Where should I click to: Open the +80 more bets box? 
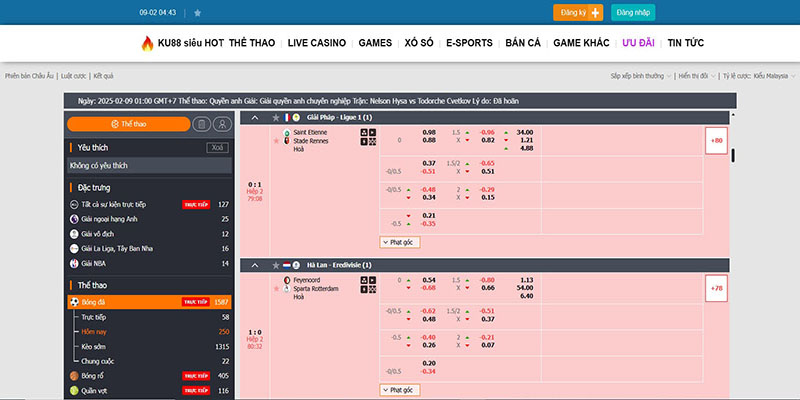716,141
